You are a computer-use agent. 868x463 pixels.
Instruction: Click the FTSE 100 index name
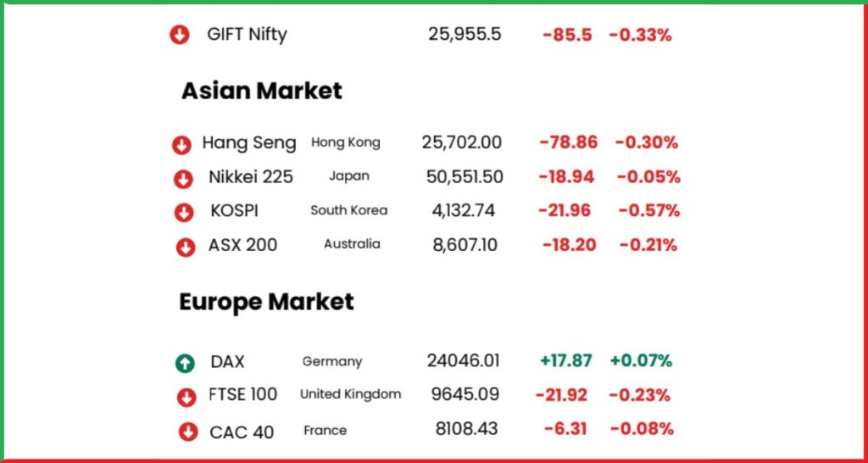click(243, 395)
